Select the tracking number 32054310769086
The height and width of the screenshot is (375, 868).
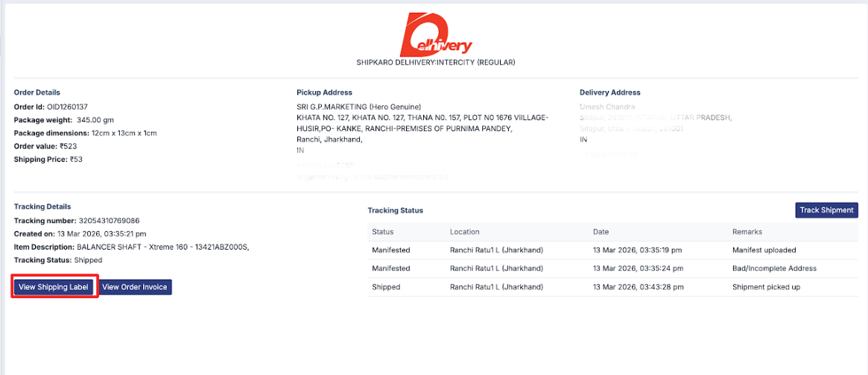pos(109,221)
